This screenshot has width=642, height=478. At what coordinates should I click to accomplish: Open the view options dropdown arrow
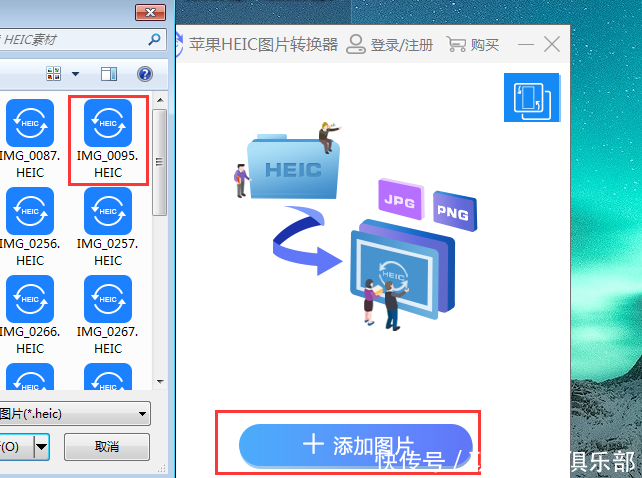tap(75, 74)
